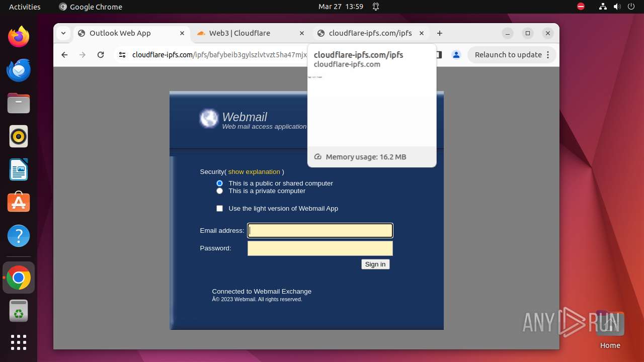Open the Help dock icon
Viewport: 644px width, 362px height.
19,236
